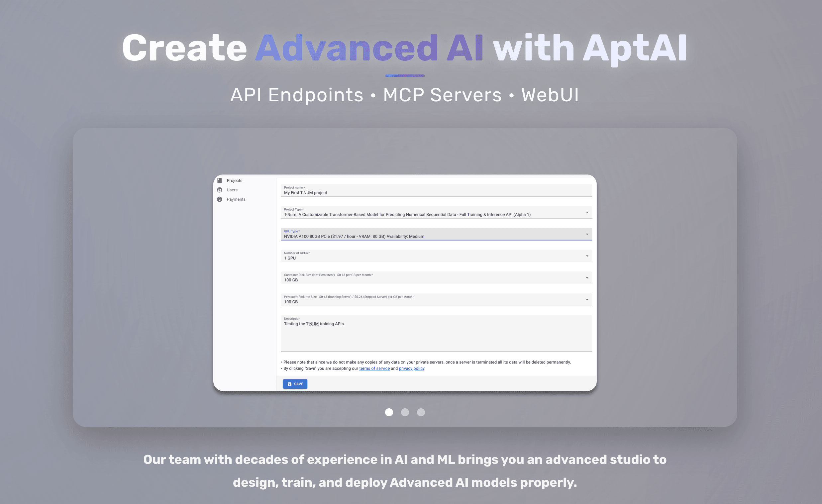The height and width of the screenshot is (504, 822).
Task: Open the Persistent Volume Size dropdown
Action: (x=436, y=300)
